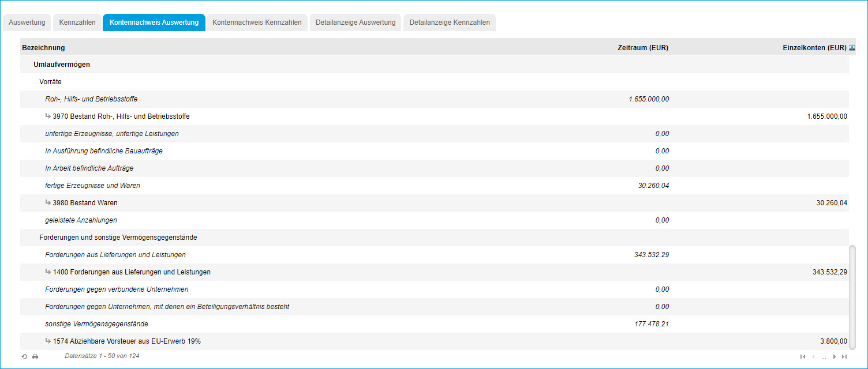The height and width of the screenshot is (369, 868).
Task: Go to the next page of records
Action: [x=835, y=356]
